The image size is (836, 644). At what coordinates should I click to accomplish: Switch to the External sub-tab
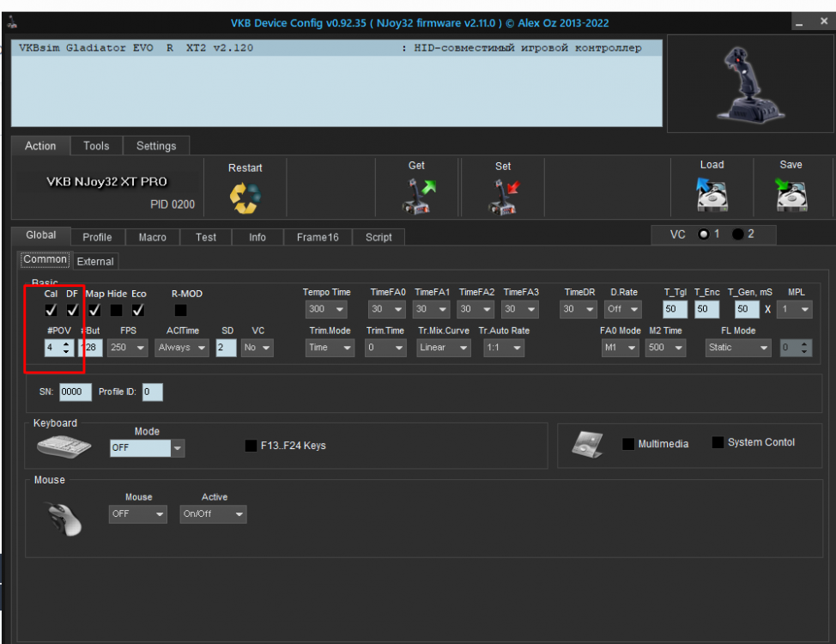coord(95,261)
